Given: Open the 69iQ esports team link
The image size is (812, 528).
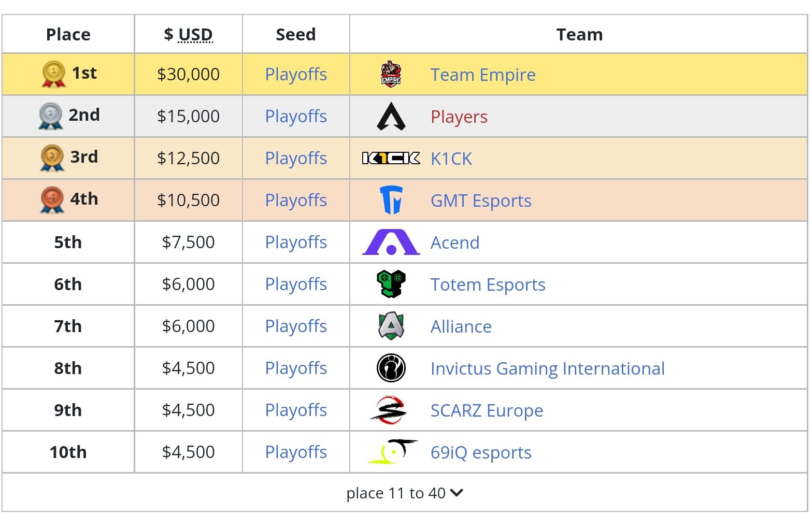Looking at the screenshot, I should coord(481,452).
